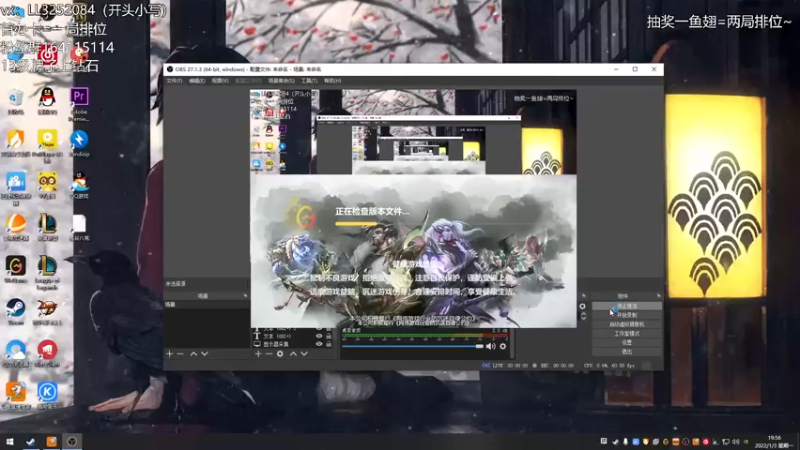Open the Adobe Premiere desktop icon

coord(79,104)
